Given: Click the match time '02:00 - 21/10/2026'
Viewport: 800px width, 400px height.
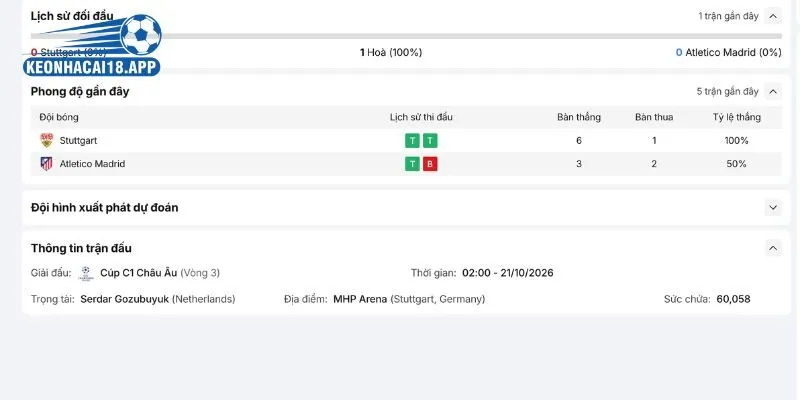Looking at the screenshot, I should [x=508, y=273].
